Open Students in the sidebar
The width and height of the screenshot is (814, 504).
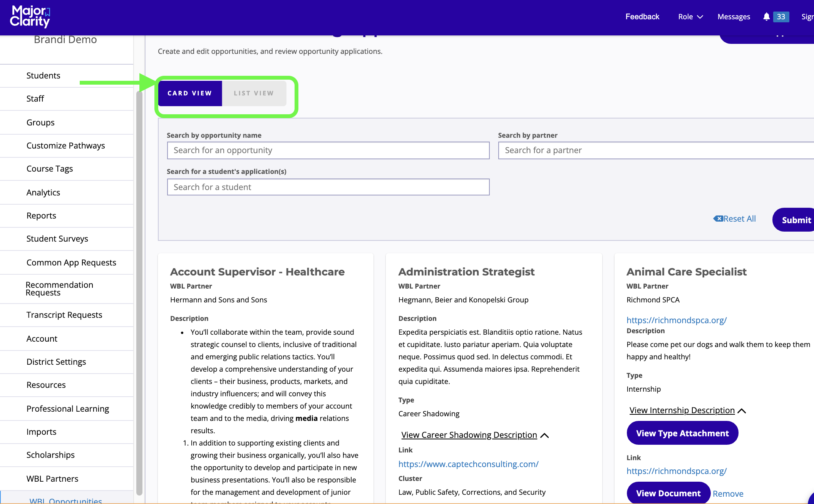click(43, 75)
